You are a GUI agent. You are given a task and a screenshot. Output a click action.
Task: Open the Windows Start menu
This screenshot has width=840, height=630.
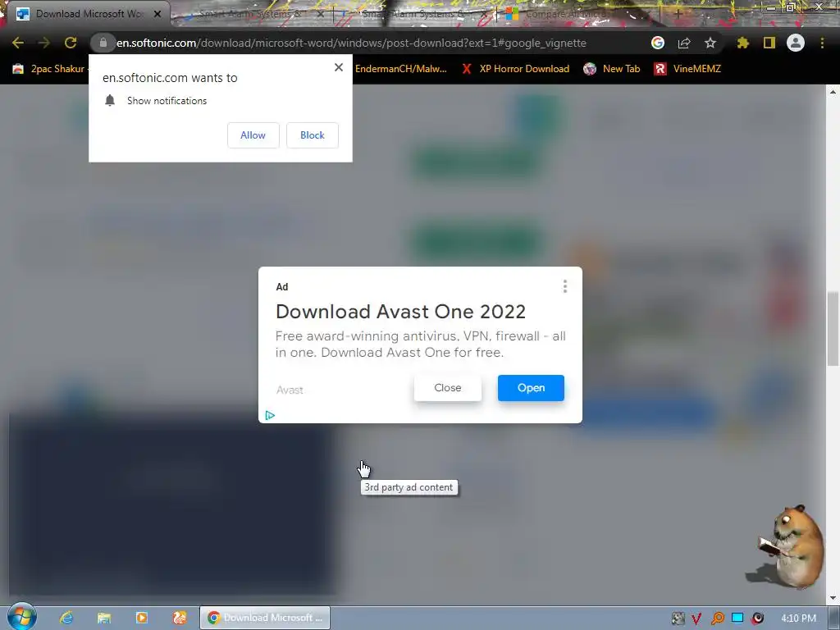point(22,617)
